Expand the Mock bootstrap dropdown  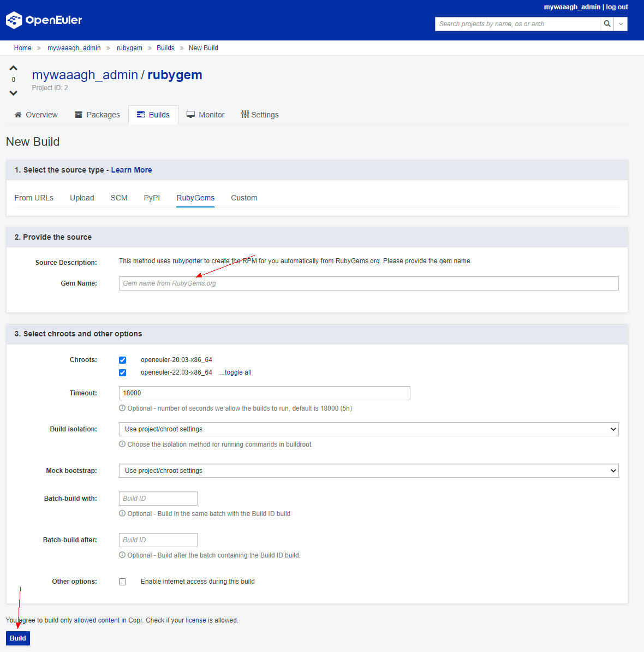click(368, 471)
